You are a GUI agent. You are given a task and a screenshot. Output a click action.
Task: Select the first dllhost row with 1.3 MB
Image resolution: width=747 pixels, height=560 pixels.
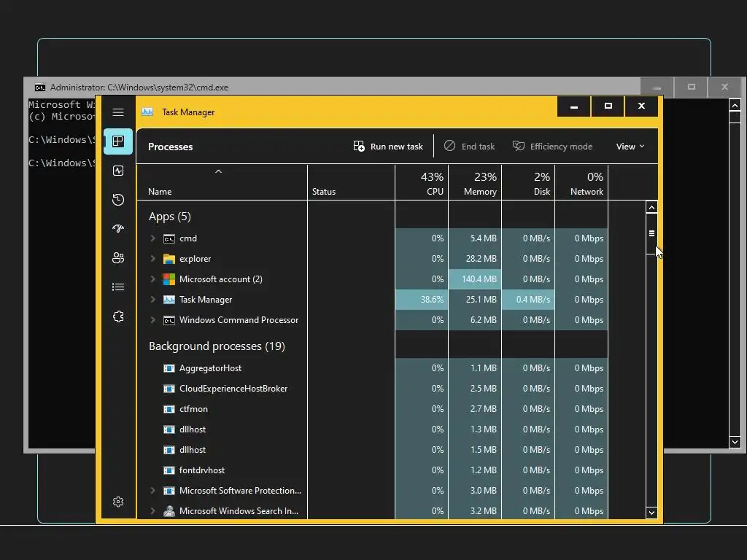[x=372, y=429]
